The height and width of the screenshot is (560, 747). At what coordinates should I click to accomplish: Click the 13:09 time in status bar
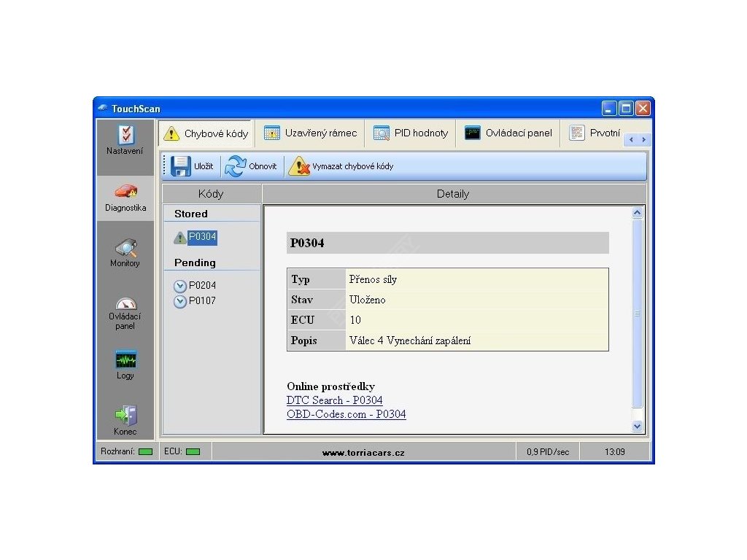pyautogui.click(x=615, y=452)
